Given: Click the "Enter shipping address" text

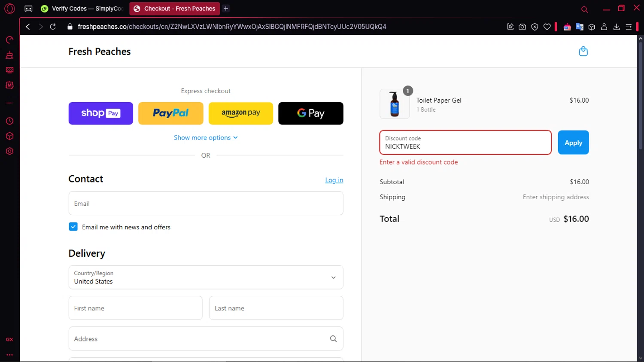Looking at the screenshot, I should pyautogui.click(x=556, y=197).
